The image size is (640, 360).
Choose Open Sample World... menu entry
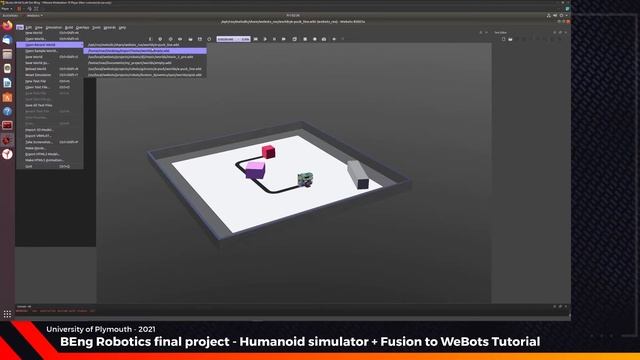point(50,51)
